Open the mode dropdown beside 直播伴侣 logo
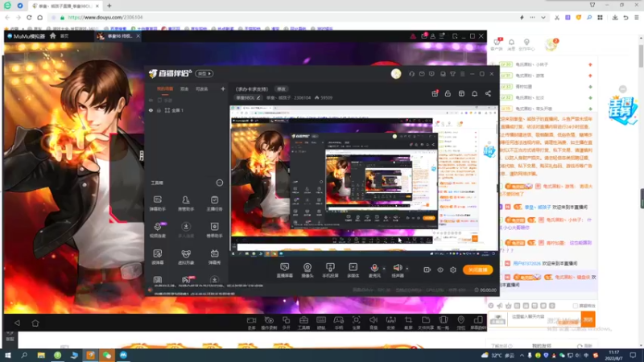The image size is (644, 362). (x=204, y=73)
